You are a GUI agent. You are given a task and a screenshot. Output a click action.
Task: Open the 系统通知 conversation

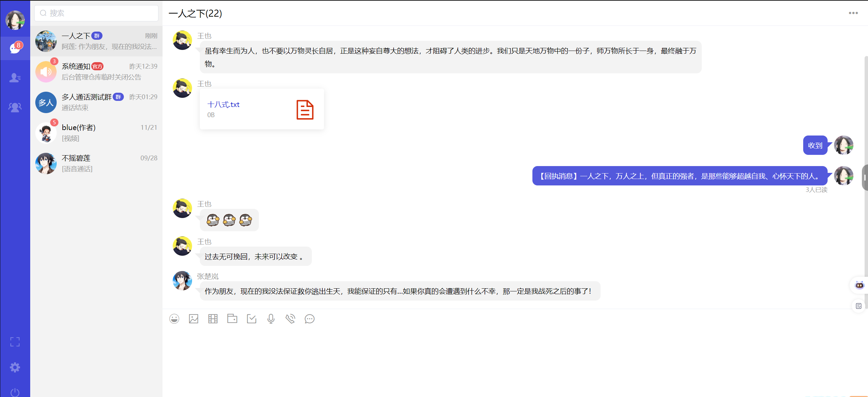pyautogui.click(x=96, y=72)
